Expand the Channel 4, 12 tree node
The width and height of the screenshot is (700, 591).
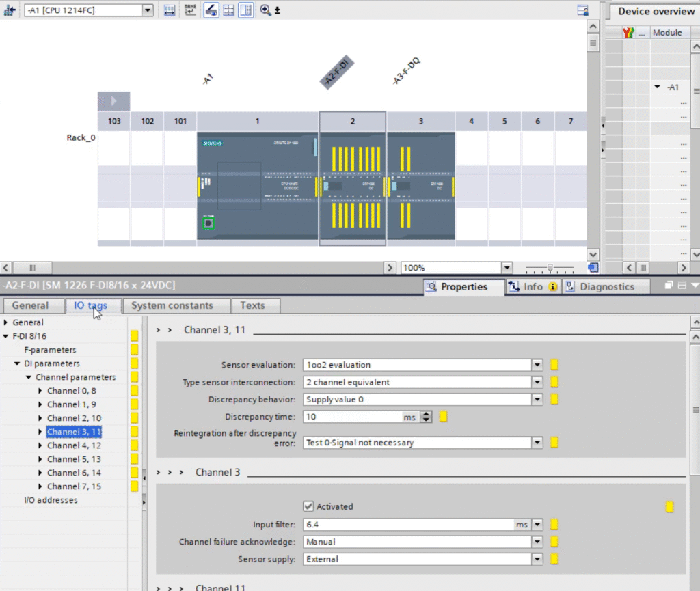coord(40,445)
